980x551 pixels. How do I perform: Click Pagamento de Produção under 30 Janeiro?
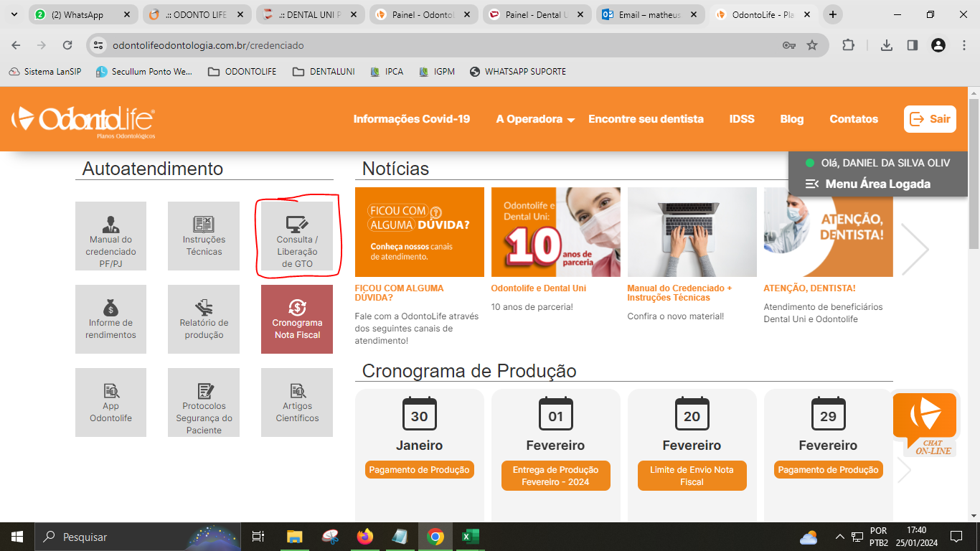[x=420, y=470]
